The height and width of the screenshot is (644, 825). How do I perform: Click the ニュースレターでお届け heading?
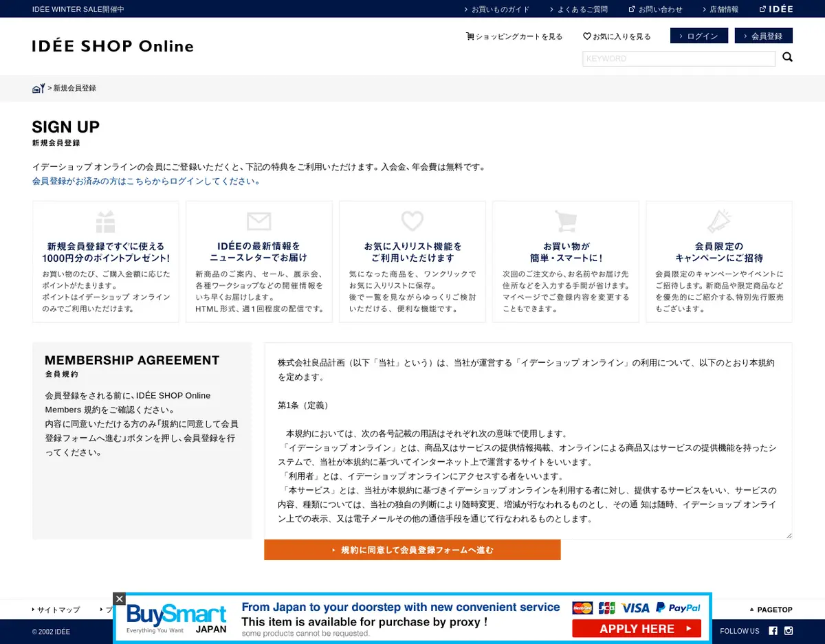point(258,252)
